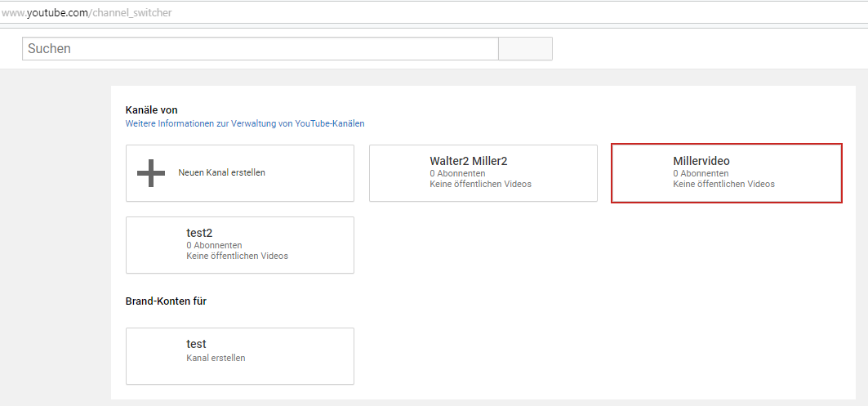The width and height of the screenshot is (868, 406).
Task: Click the browser address bar URL
Action: tap(86, 12)
